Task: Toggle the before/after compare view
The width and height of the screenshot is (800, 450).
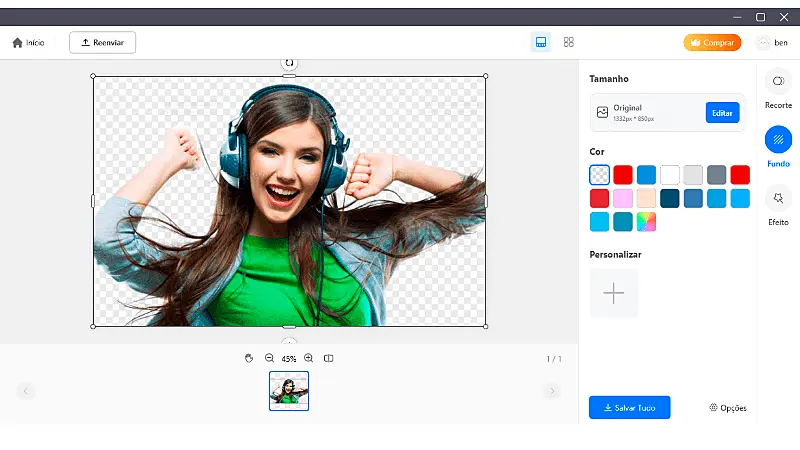Action: pyautogui.click(x=329, y=358)
